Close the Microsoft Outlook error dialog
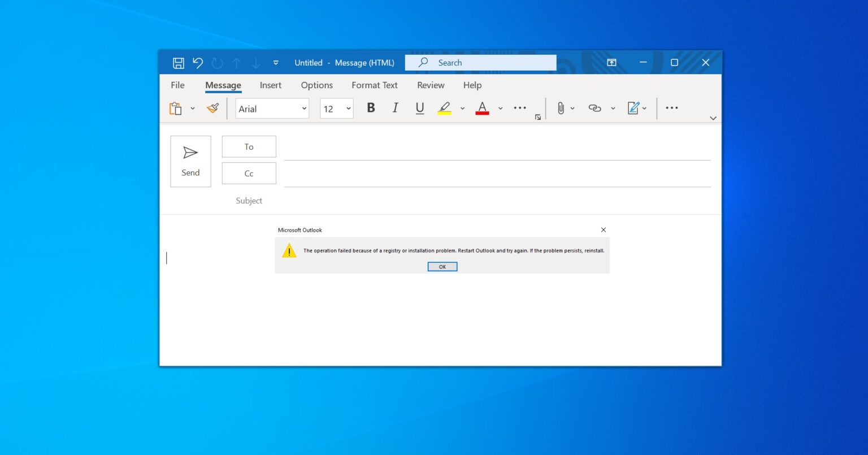This screenshot has height=455, width=868. [x=604, y=229]
